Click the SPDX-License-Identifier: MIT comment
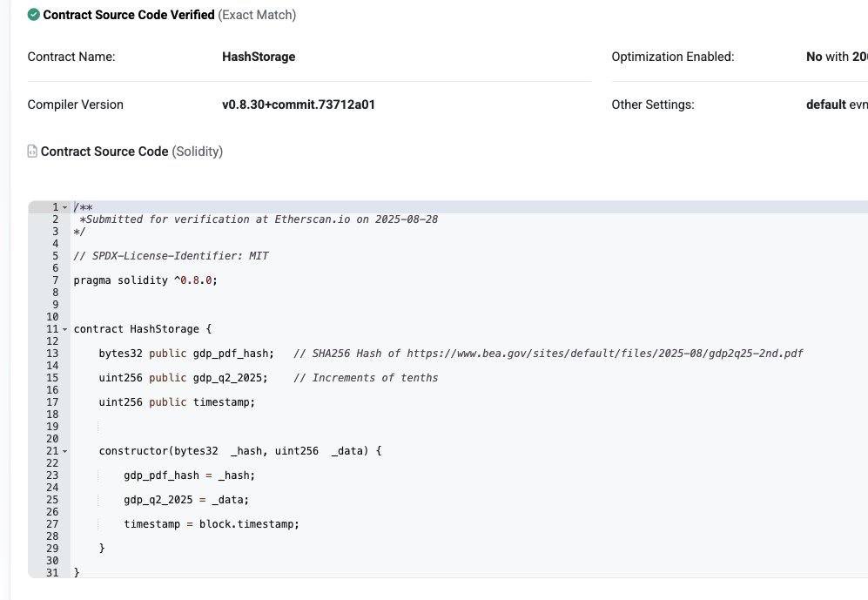The image size is (868, 600). coord(171,256)
